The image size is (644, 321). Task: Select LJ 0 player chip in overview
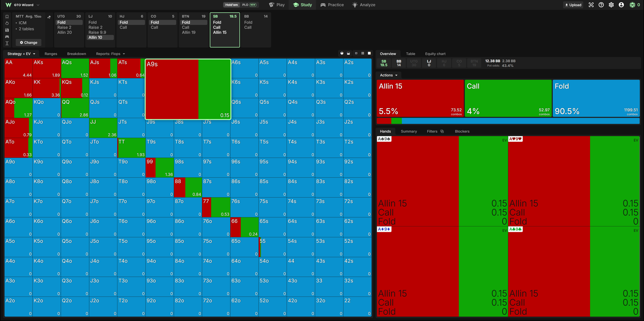429,63
